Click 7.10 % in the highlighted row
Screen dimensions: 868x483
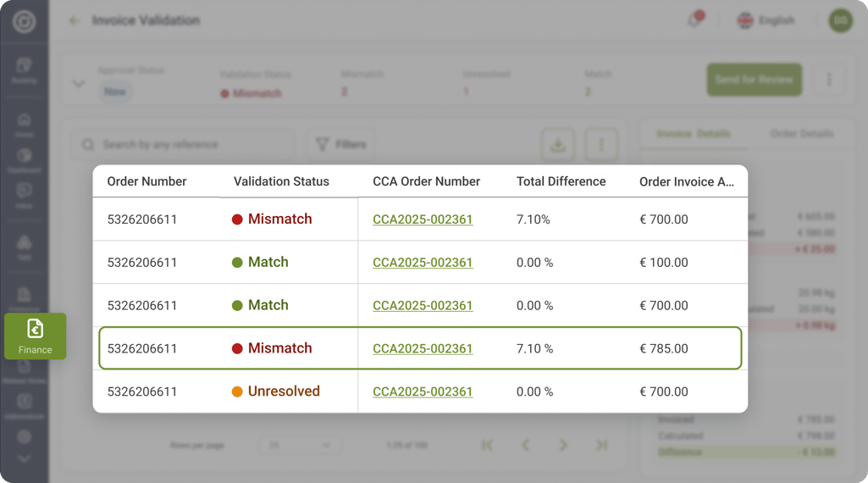[x=534, y=348]
